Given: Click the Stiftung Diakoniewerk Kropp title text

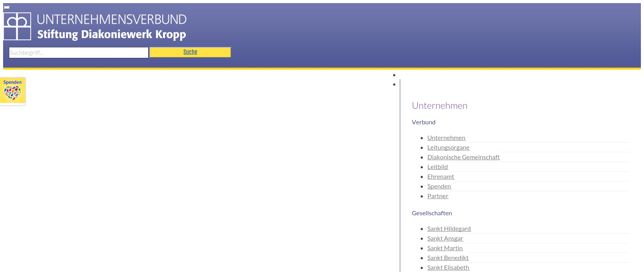Looking at the screenshot, I should click(111, 35).
